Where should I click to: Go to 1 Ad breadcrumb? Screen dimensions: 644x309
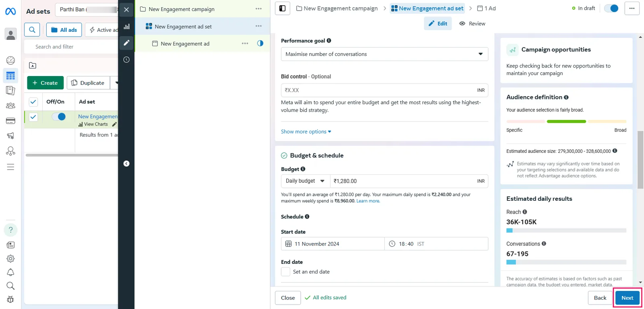486,8
